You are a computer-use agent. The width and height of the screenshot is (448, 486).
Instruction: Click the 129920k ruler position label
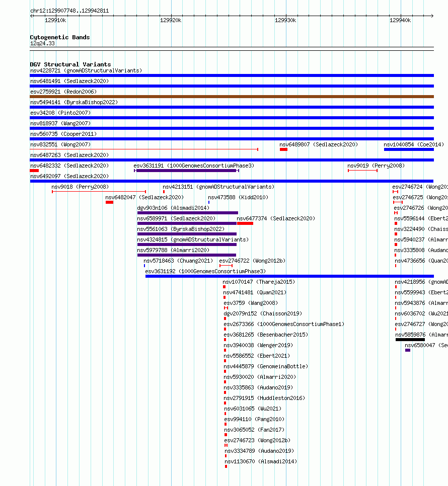(171, 20)
